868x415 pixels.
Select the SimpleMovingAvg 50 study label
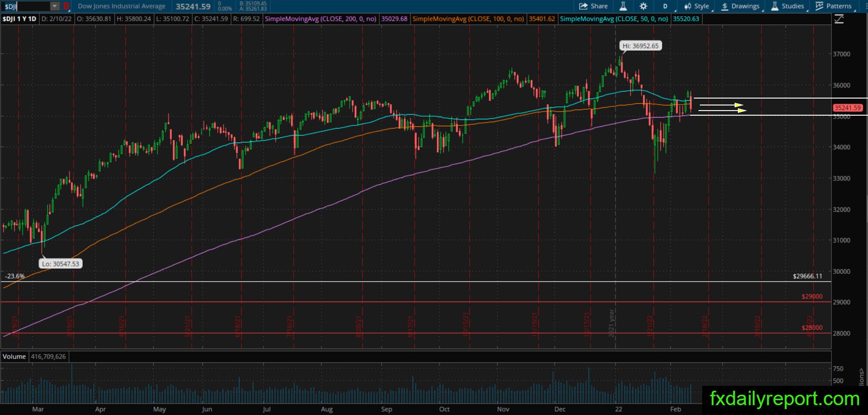tap(614, 19)
